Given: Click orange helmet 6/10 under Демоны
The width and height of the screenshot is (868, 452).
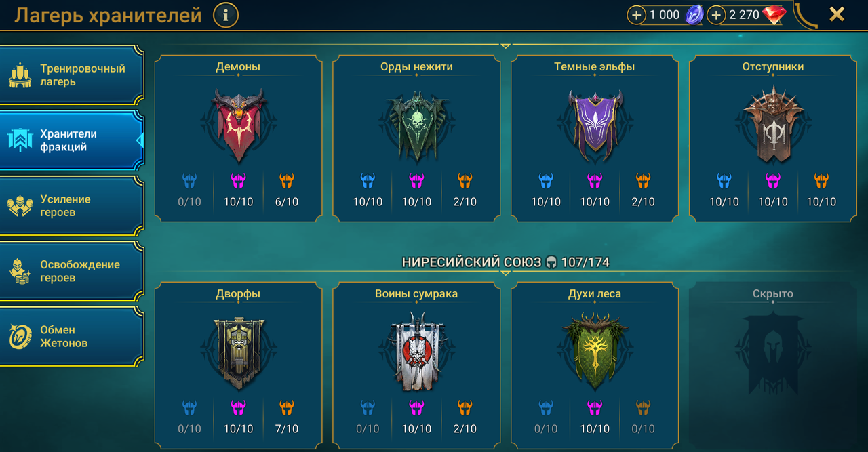Looking at the screenshot, I should tap(287, 190).
